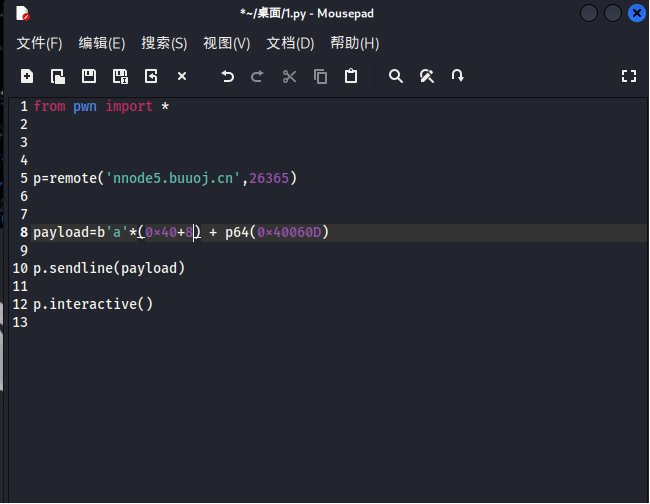The image size is (650, 504).
Task: Click the Open file toolbar icon
Action: (x=58, y=76)
